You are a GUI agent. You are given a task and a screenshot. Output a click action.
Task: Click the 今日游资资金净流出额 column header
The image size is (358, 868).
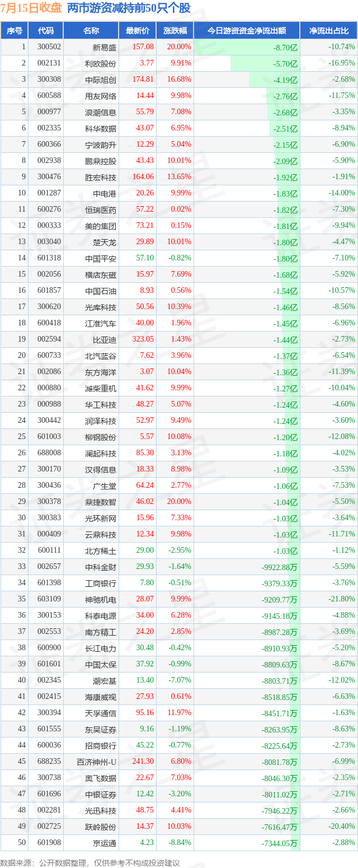pos(247,31)
